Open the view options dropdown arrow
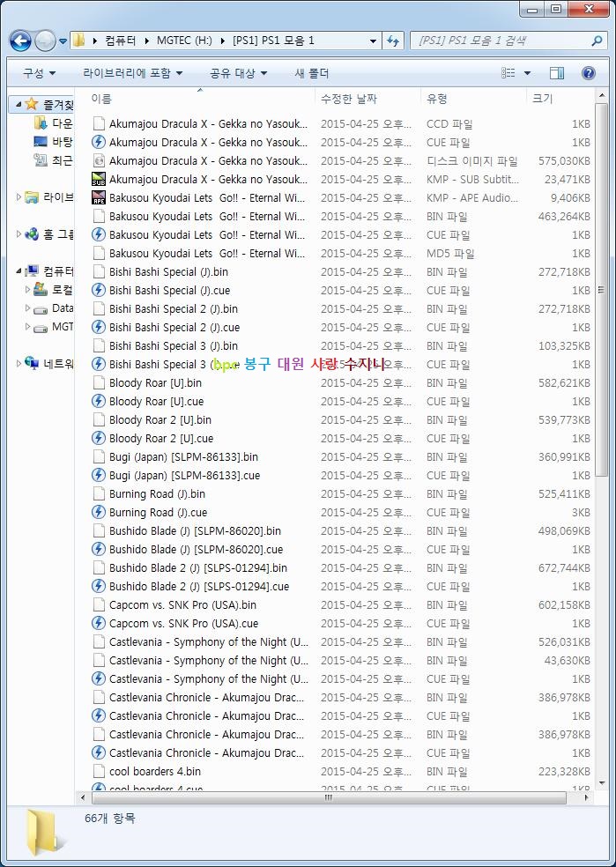The width and height of the screenshot is (616, 867). 527,73
